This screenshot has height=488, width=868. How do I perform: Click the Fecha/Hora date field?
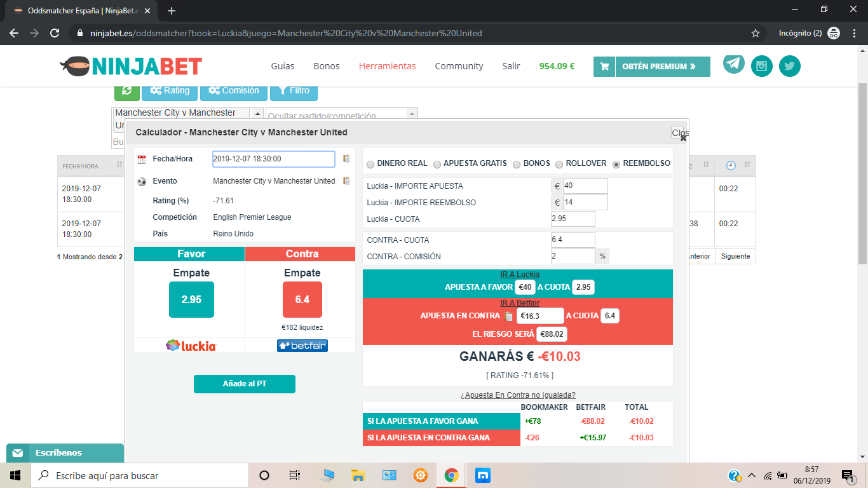[274, 159]
